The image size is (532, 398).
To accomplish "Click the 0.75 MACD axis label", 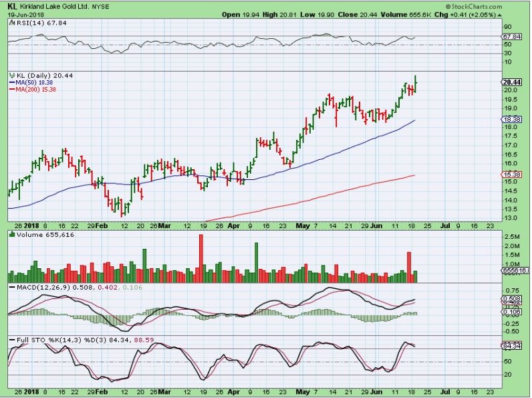I will 512,291.
